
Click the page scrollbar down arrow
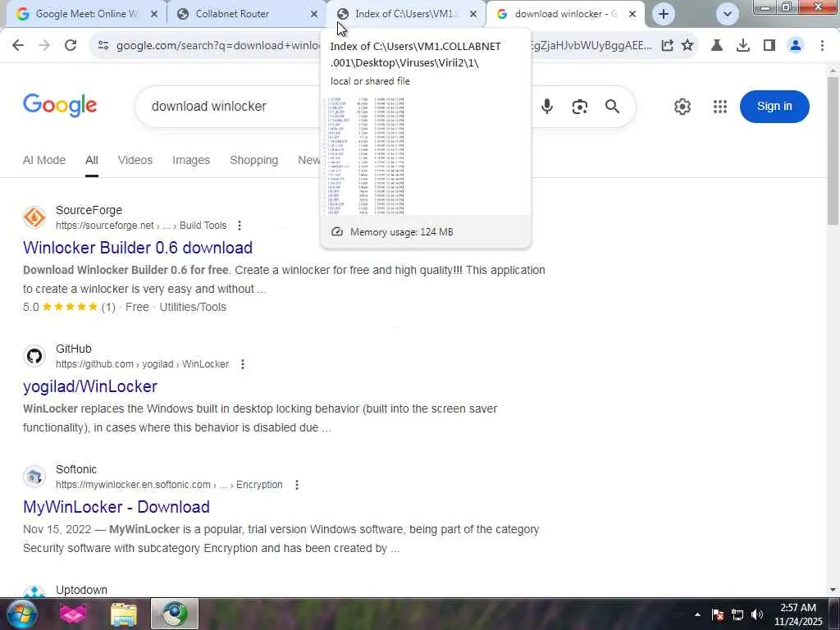[833, 590]
